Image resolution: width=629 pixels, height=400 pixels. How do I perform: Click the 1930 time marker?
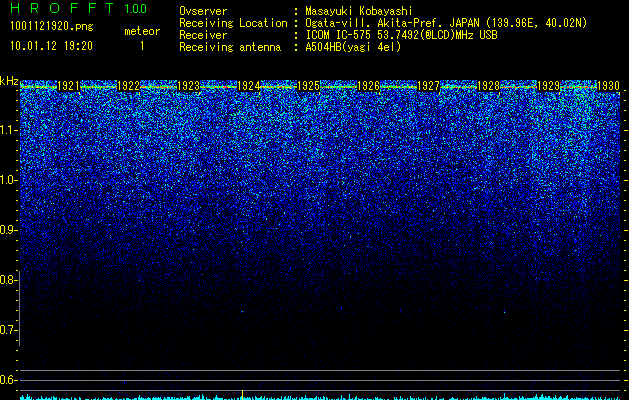(609, 86)
